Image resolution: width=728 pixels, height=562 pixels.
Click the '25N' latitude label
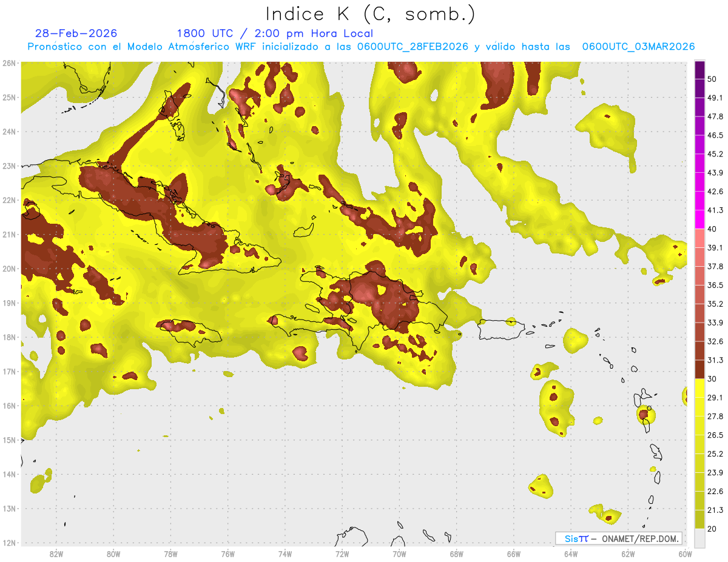pos(9,97)
